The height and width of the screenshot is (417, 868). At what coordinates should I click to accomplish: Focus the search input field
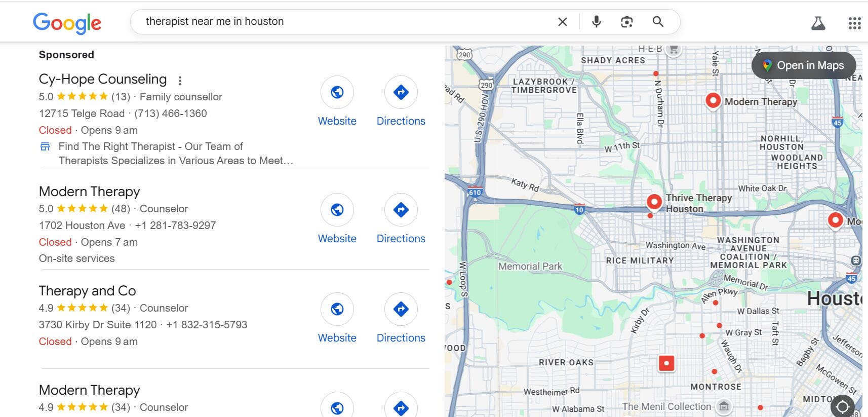344,22
